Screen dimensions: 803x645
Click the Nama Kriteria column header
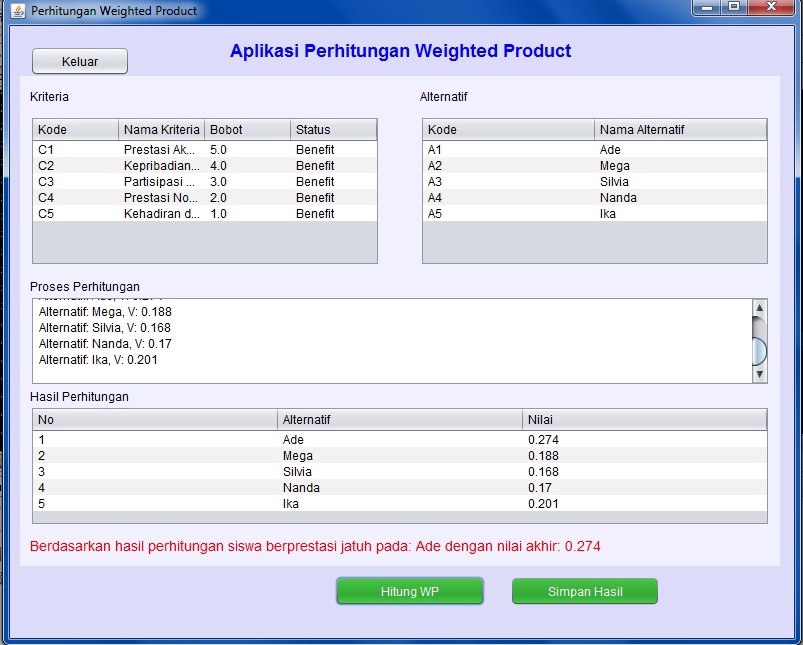pyautogui.click(x=161, y=129)
